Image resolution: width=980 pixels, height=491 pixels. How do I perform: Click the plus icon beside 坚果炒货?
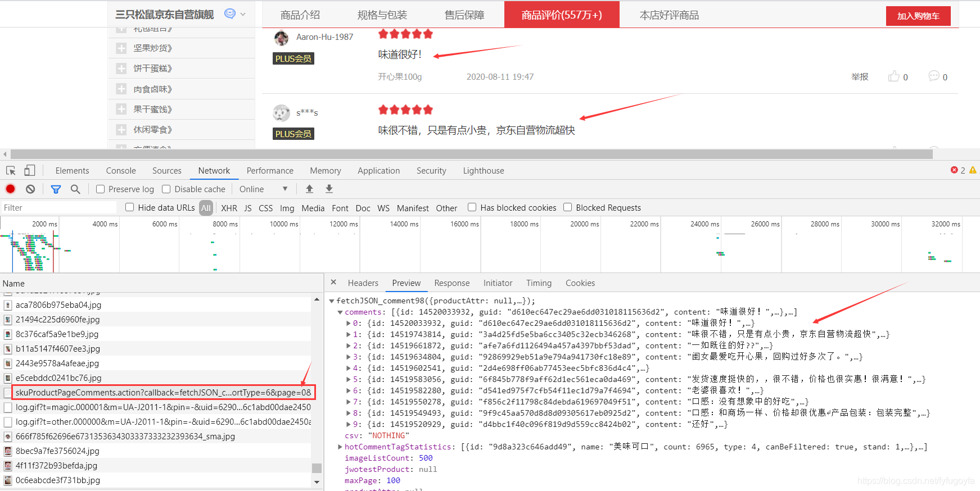coord(121,48)
